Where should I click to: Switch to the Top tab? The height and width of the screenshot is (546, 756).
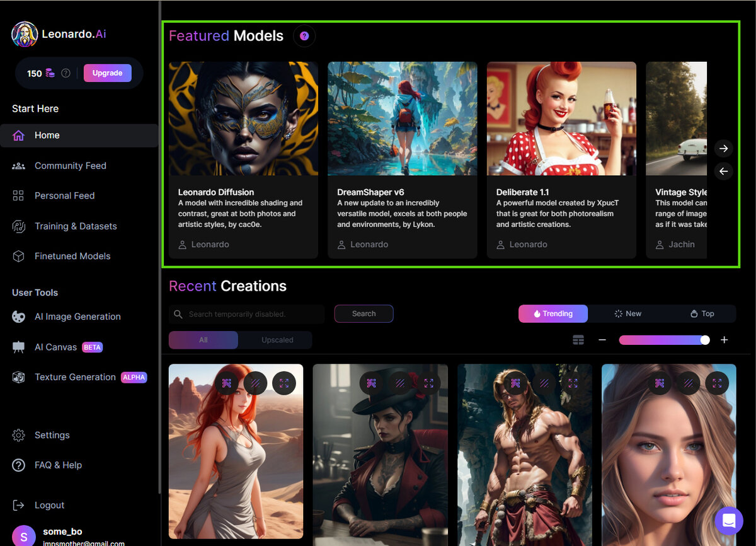click(702, 314)
